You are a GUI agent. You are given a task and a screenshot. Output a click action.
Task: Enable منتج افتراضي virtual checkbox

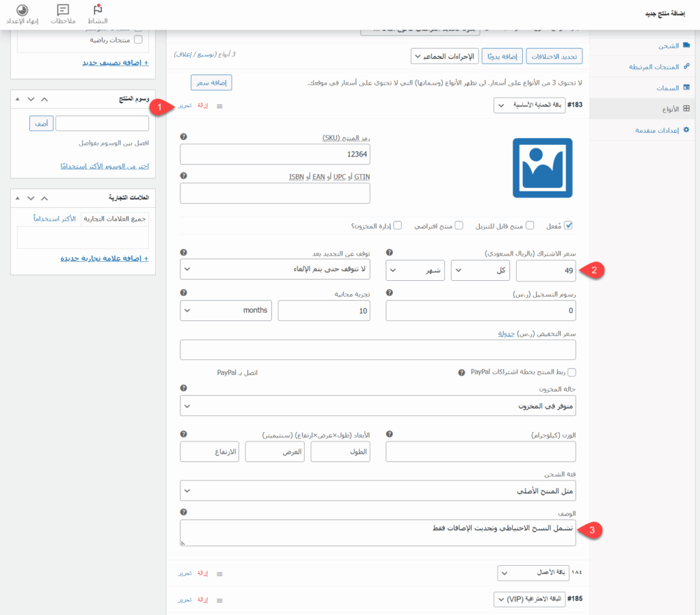click(459, 225)
